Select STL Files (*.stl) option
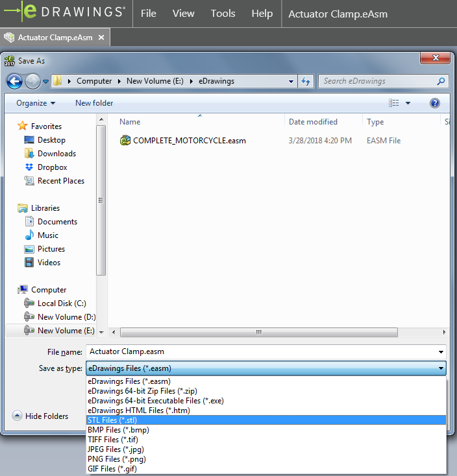Screen dimensions: 457x476 click(x=112, y=420)
